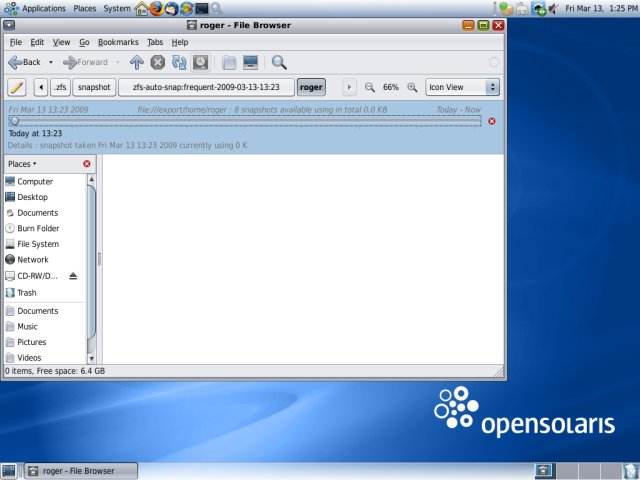Open the Back history dropdown arrow
Viewport: 640px width, 480px height.
click(x=51, y=62)
